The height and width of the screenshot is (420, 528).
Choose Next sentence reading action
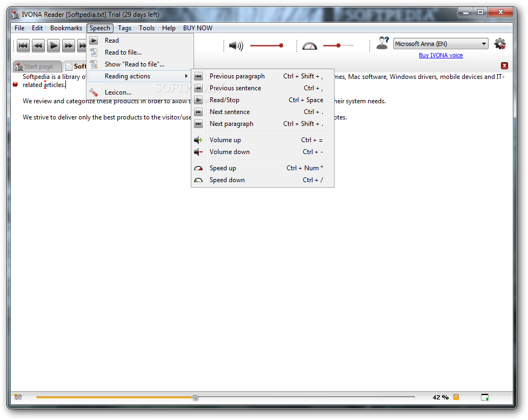click(263, 112)
